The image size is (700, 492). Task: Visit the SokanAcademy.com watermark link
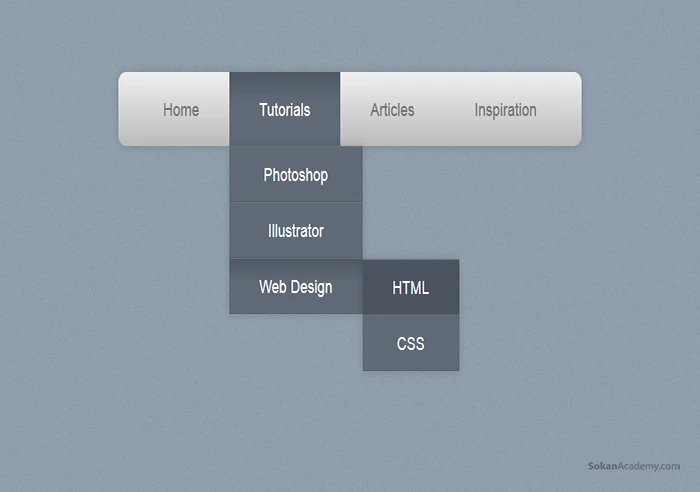[633, 466]
